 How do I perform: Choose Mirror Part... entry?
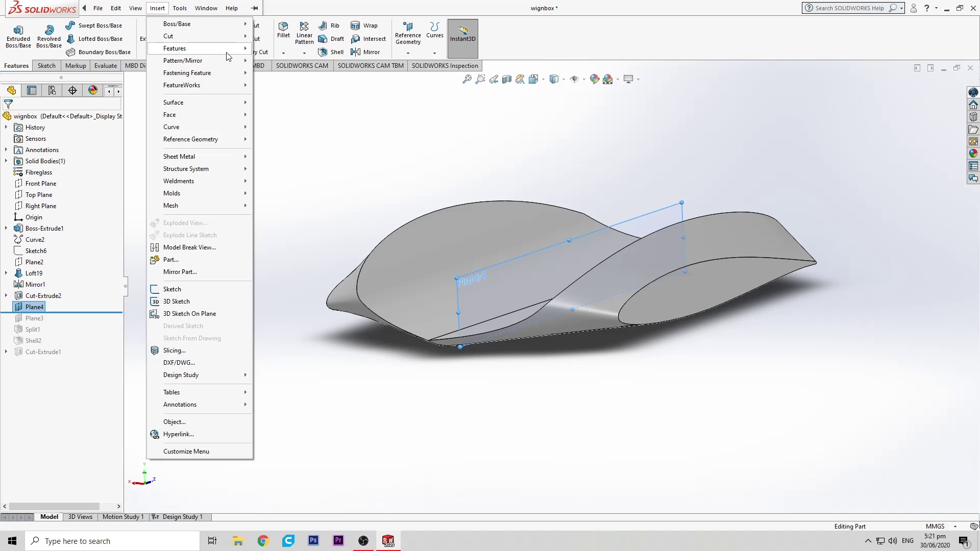(x=200, y=272)
